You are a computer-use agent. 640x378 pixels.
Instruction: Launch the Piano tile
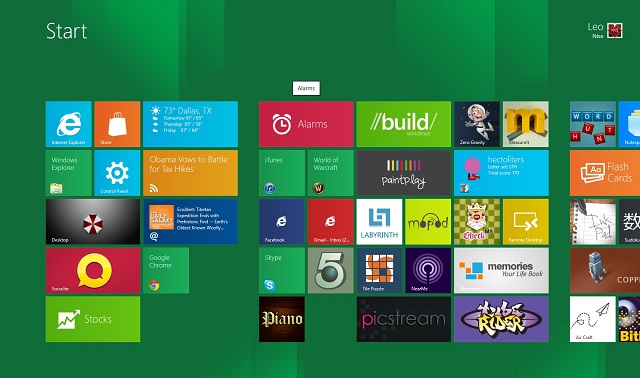(x=282, y=319)
